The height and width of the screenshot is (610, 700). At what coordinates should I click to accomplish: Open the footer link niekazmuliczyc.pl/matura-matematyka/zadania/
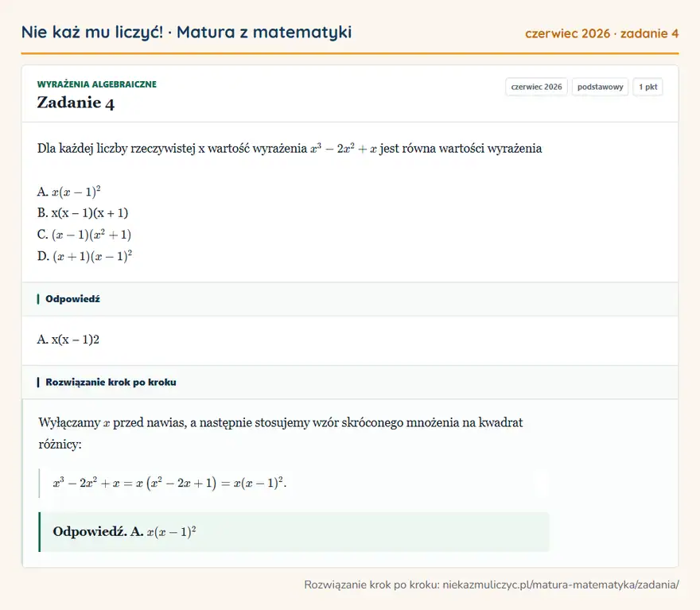point(561,585)
